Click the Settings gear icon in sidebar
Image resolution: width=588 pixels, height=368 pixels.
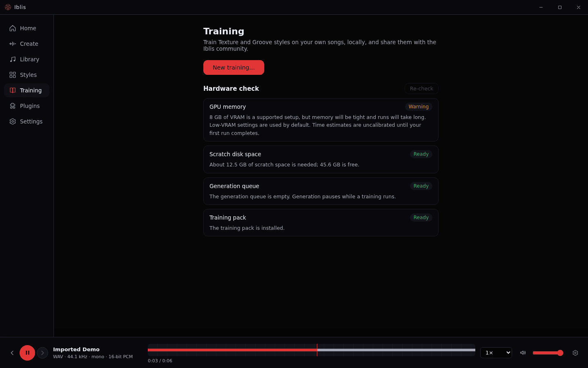pyautogui.click(x=13, y=121)
